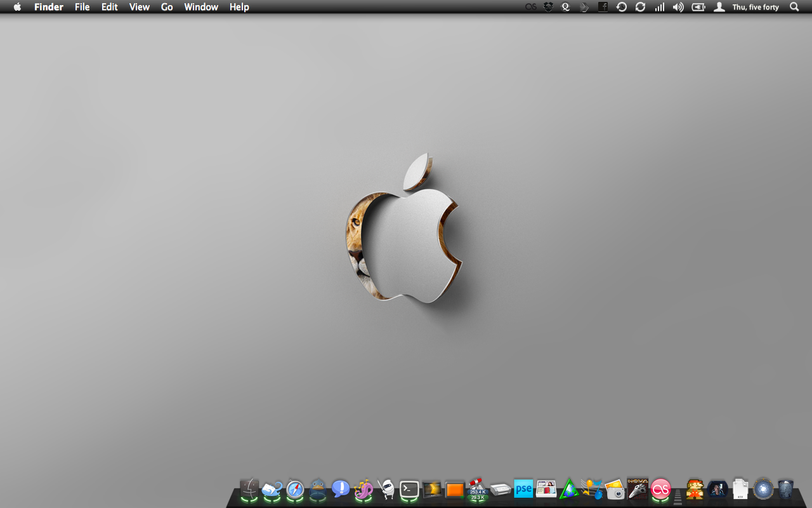Launch Photoshop Elements (pse) from Dock
The height and width of the screenshot is (508, 812).
coord(523,489)
